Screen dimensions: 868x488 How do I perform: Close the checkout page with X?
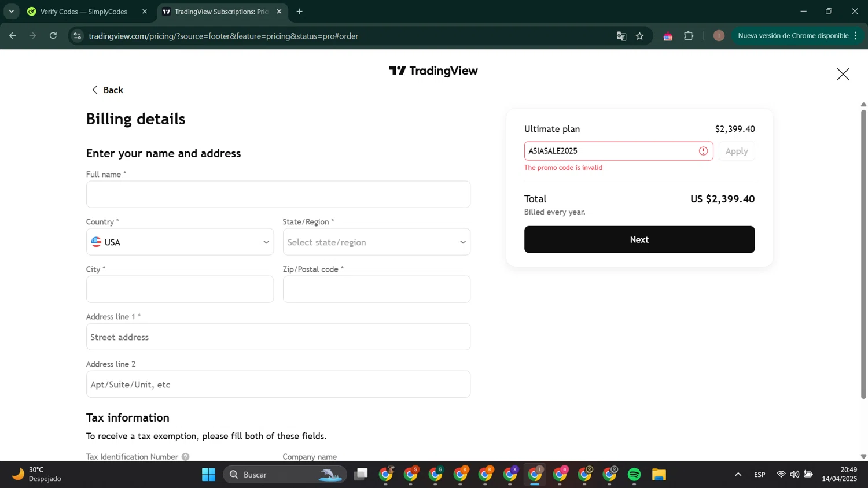point(843,74)
